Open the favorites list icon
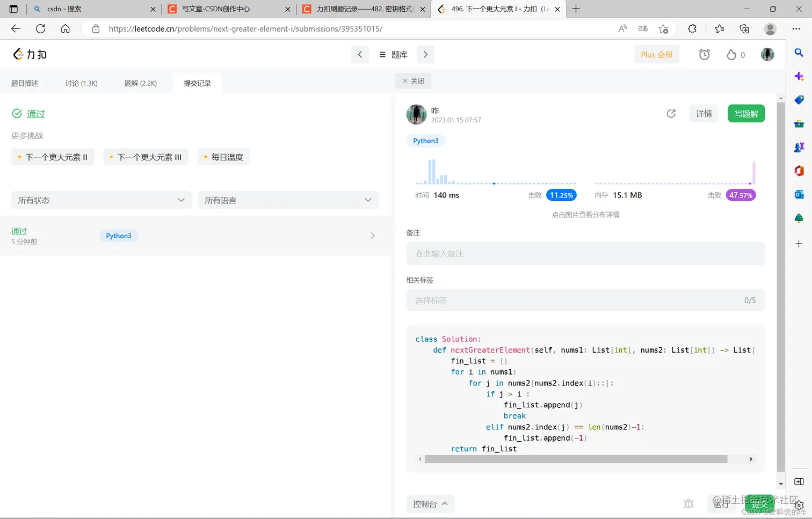The image size is (812, 519). tap(720, 29)
